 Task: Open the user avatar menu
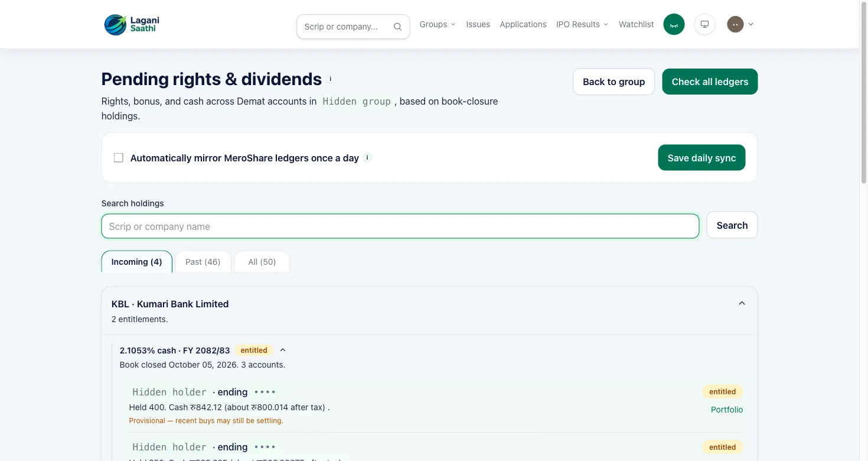pyautogui.click(x=735, y=24)
